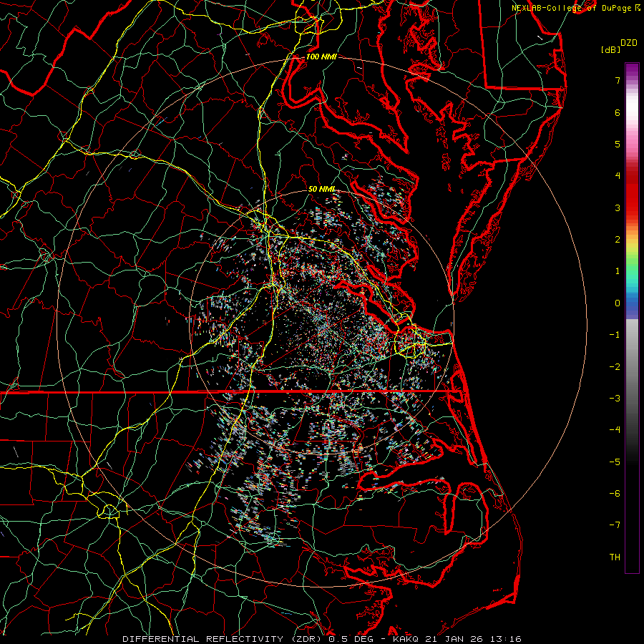Click the -4 value on the scale
Image resolution: width=644 pixels, height=644 pixels.
pos(615,430)
